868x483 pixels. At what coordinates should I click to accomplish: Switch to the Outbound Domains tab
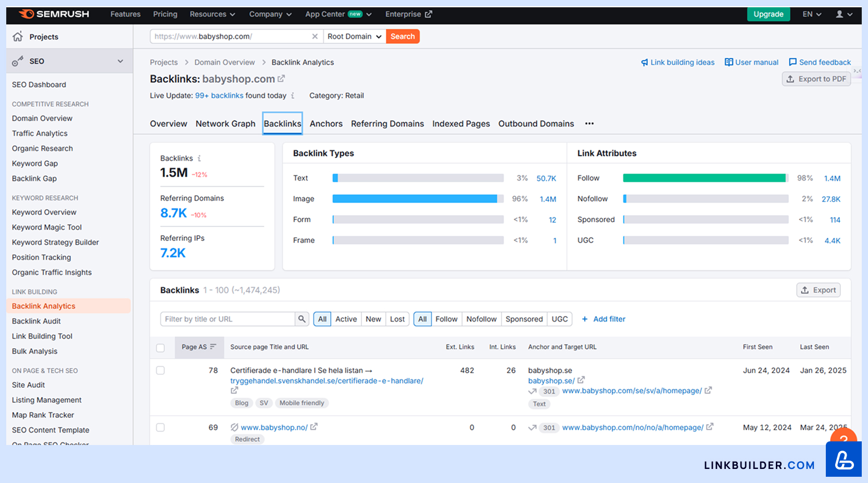point(536,124)
